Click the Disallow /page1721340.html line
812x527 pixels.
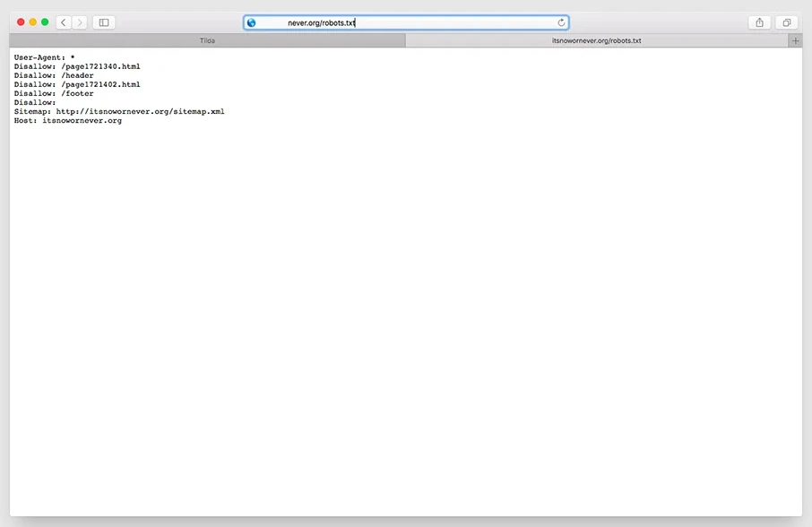(77, 66)
